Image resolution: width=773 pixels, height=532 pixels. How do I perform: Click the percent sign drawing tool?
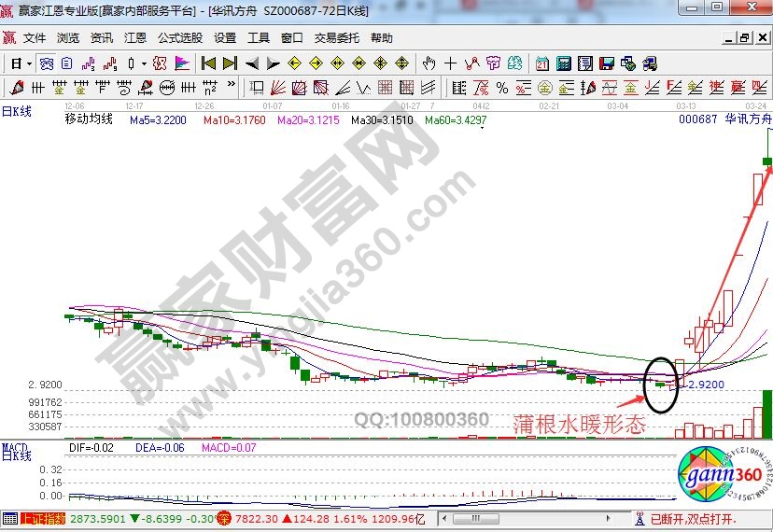502,88
